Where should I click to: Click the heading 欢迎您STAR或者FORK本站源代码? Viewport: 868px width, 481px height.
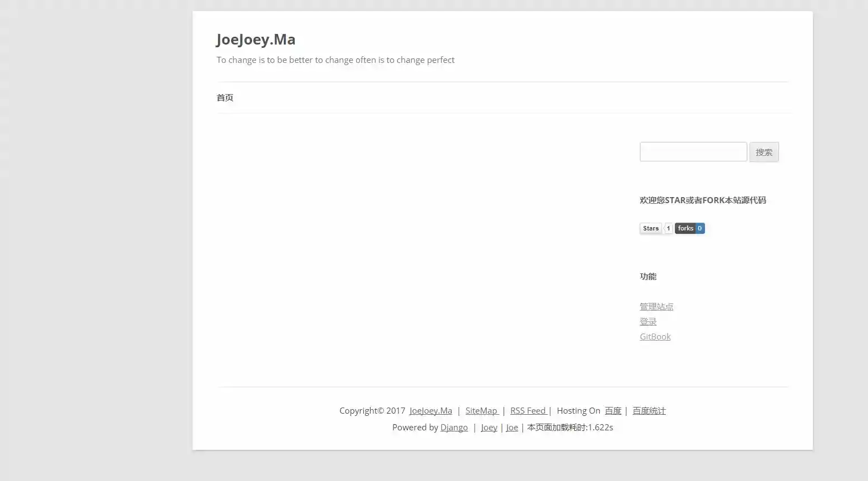point(703,200)
